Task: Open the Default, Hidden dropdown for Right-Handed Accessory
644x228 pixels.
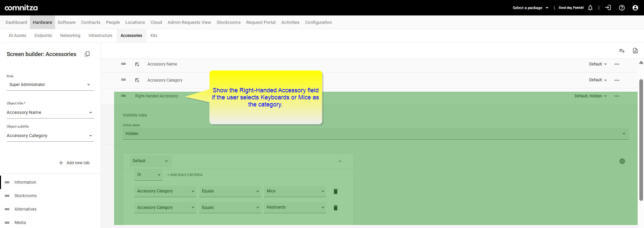Action: 591,96
